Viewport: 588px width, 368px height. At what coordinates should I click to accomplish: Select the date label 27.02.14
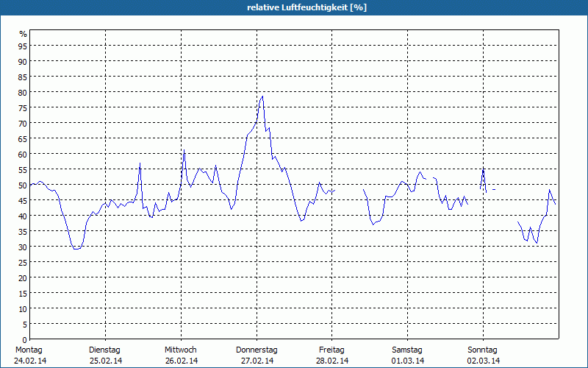pyautogui.click(x=257, y=361)
